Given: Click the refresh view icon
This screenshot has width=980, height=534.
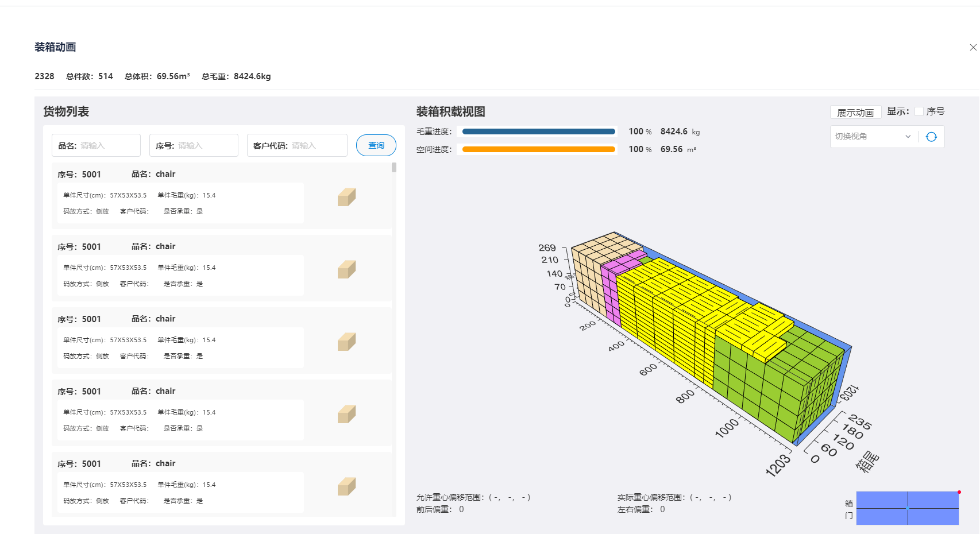Looking at the screenshot, I should [931, 136].
